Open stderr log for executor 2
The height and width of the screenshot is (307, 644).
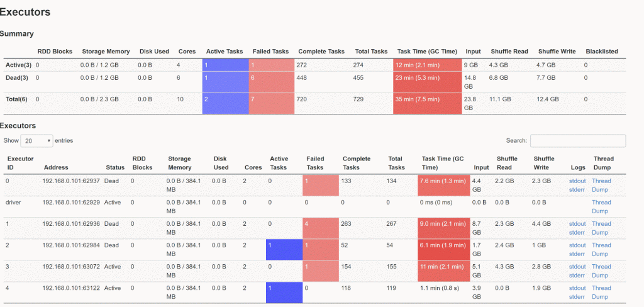click(x=577, y=254)
